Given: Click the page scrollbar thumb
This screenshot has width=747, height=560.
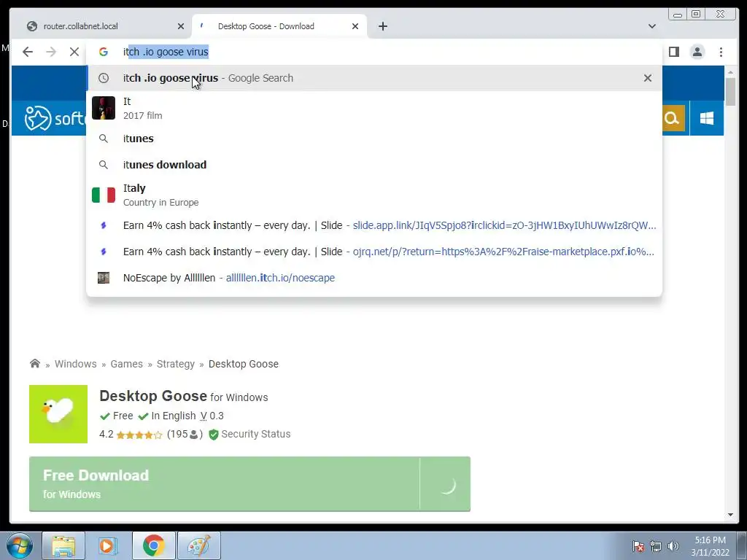Looking at the screenshot, I should pos(730,91).
